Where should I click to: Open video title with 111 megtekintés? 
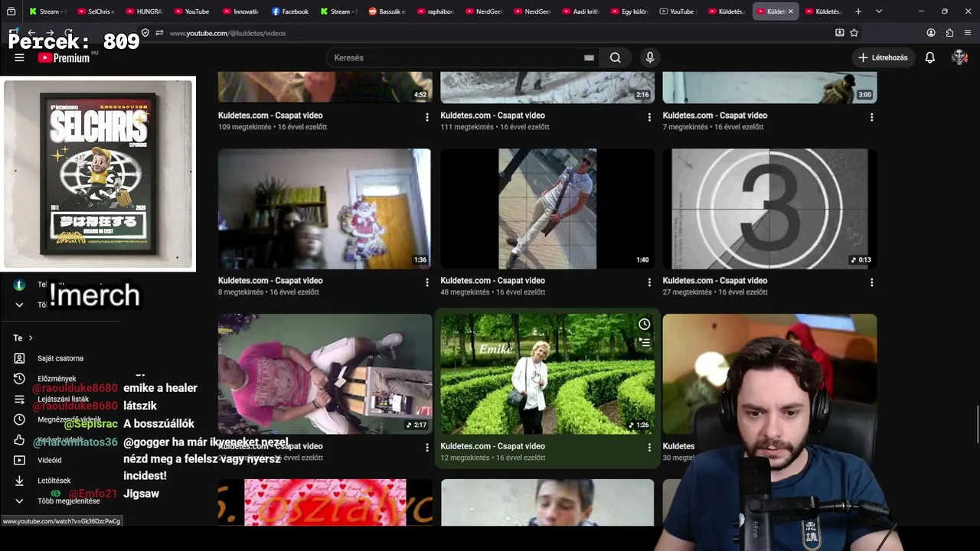(x=492, y=116)
